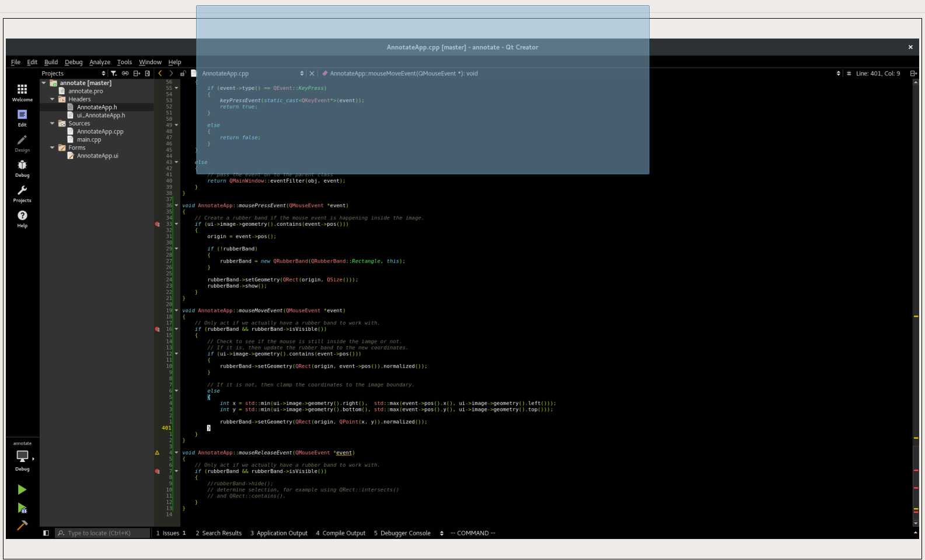The image size is (925, 560).
Task: Close the Projects side panel
Action: pos(148,73)
